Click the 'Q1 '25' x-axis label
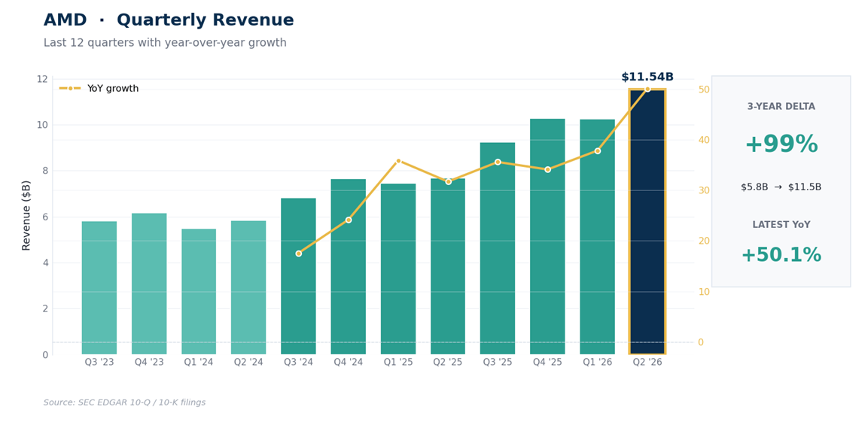The height and width of the screenshot is (422, 868). [x=398, y=363]
